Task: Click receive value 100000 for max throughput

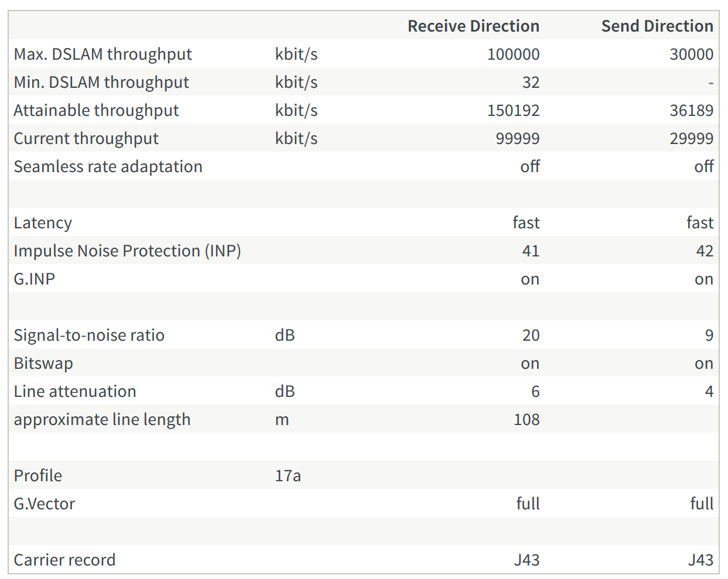Action: pyautogui.click(x=513, y=54)
